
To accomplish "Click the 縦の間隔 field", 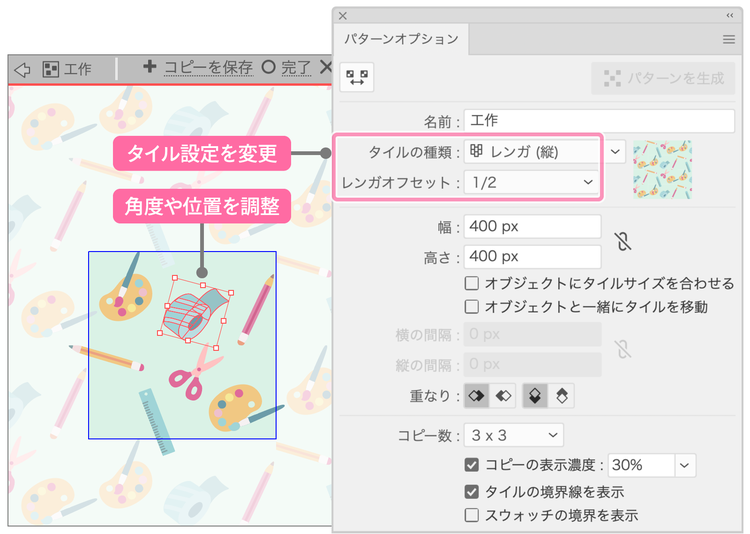I will [x=532, y=365].
